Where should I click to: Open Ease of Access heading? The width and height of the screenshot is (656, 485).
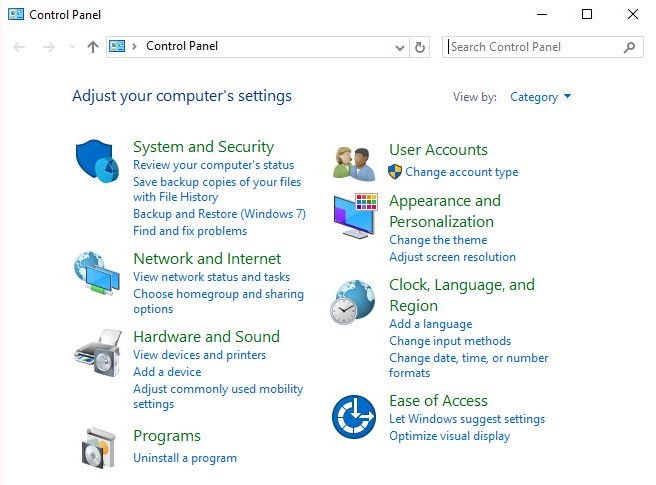pyautogui.click(x=438, y=401)
